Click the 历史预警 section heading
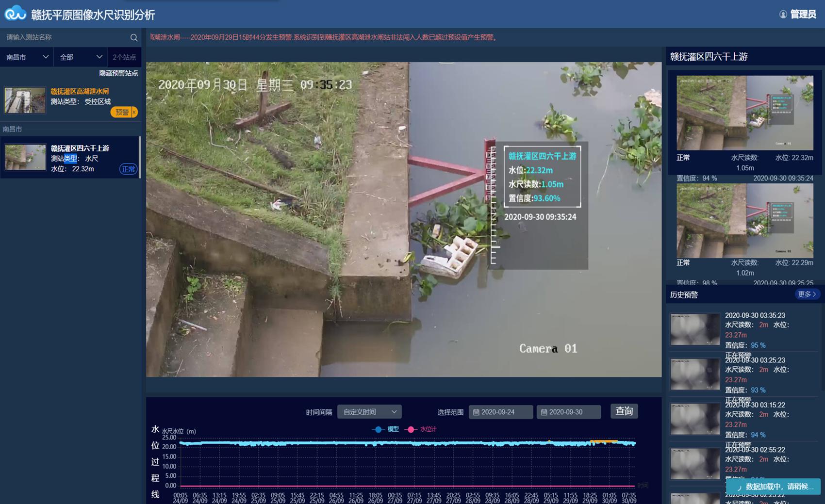The height and width of the screenshot is (504, 825). (x=684, y=294)
